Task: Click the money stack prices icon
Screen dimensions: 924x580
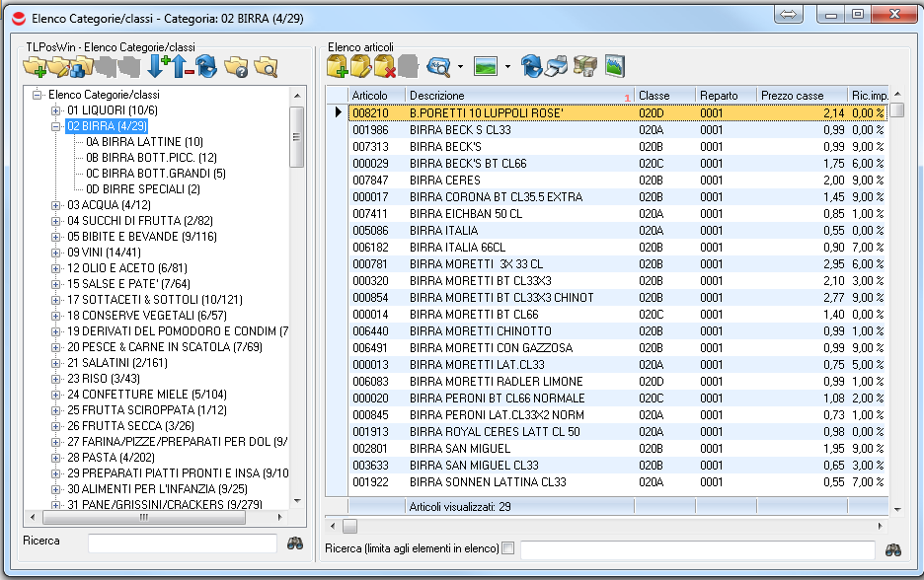Action: pyautogui.click(x=585, y=67)
